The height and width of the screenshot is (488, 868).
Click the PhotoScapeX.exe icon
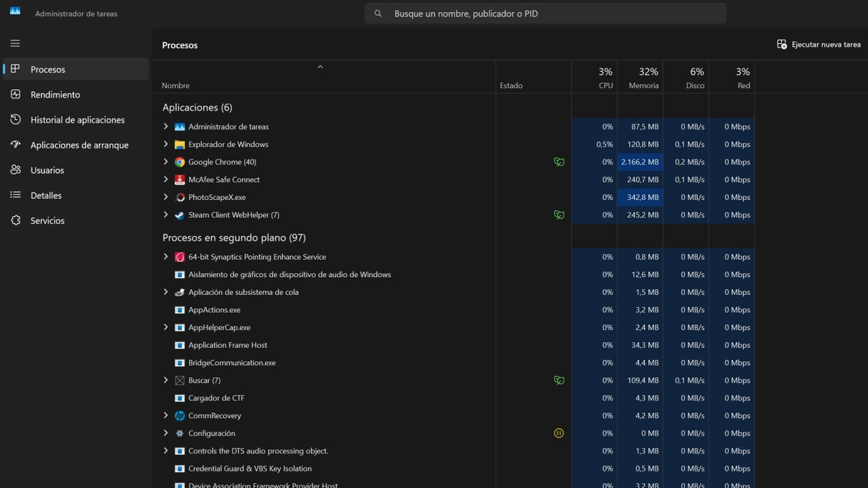pos(180,197)
